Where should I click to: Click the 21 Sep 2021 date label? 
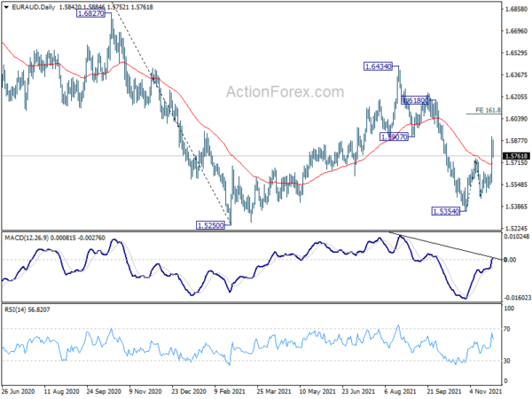point(444,391)
